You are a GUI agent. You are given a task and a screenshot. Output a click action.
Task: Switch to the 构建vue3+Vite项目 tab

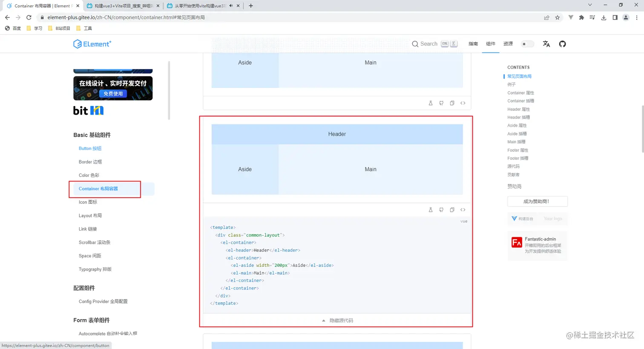(x=123, y=6)
